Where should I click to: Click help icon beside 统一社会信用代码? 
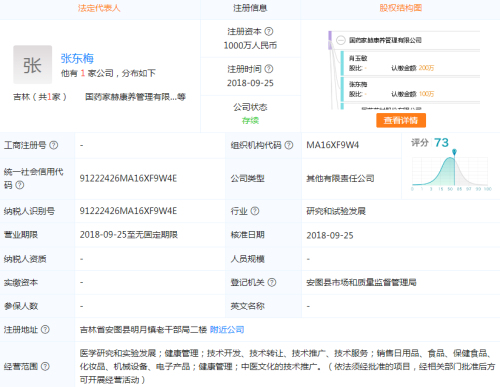[x=20, y=185]
